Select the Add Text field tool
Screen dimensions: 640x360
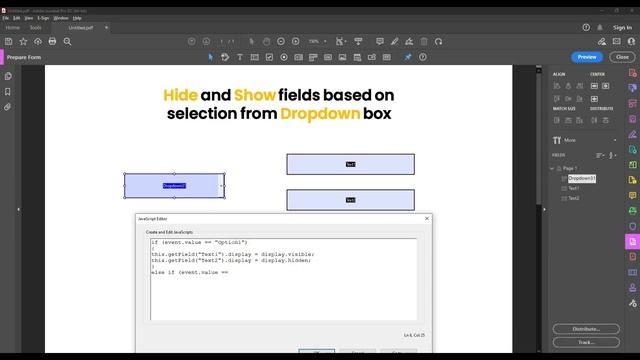tap(254, 57)
